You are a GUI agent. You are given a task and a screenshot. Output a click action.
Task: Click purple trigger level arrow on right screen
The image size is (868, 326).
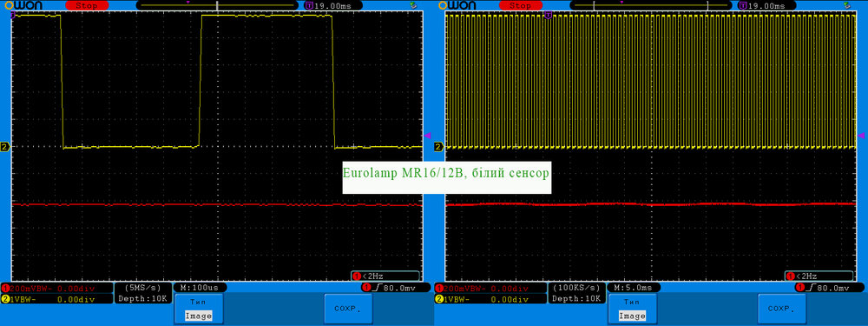tap(861, 136)
